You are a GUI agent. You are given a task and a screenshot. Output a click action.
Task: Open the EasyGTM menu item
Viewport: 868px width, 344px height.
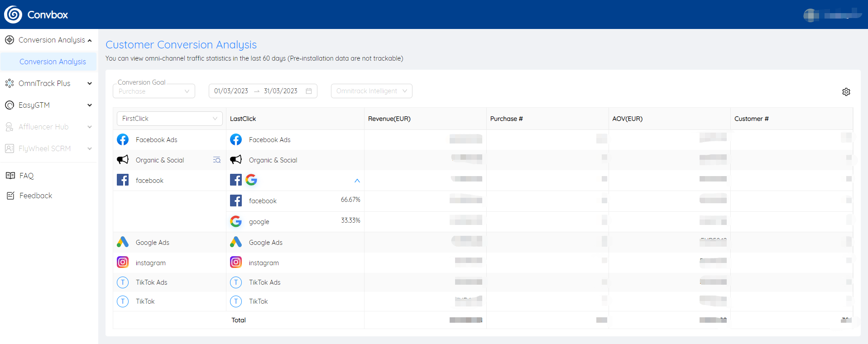48,105
